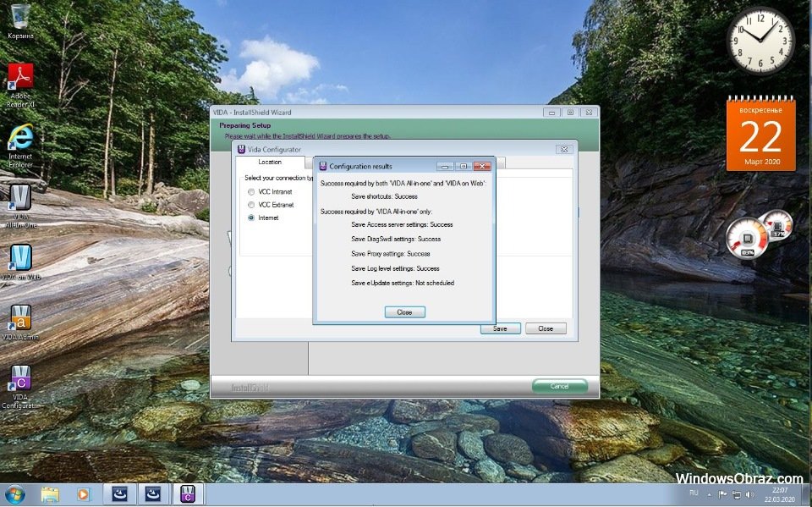Select the VCC Intranet radio button

click(x=251, y=192)
